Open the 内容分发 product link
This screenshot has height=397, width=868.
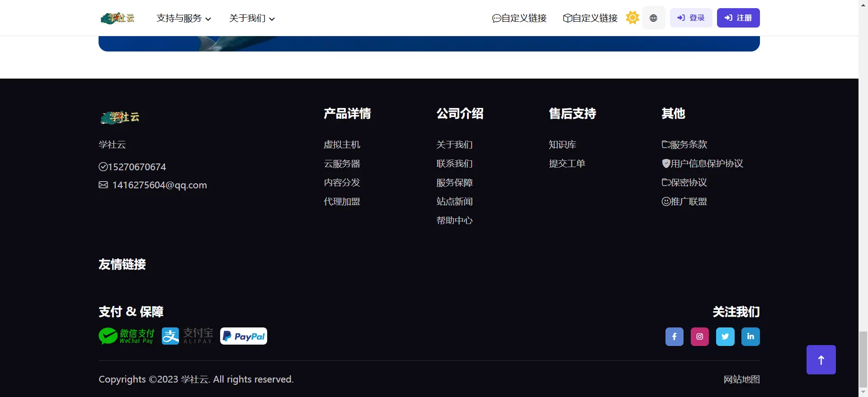342,182
